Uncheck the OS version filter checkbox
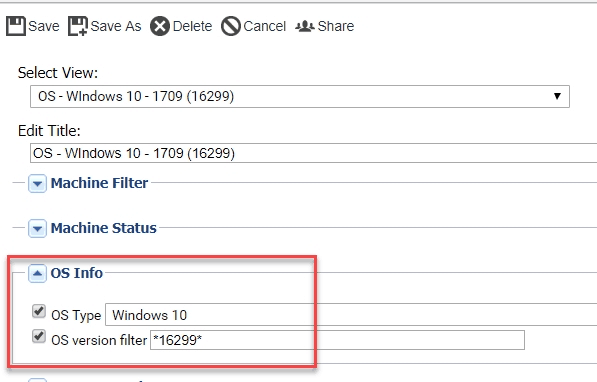The width and height of the screenshot is (597, 382). (38, 336)
